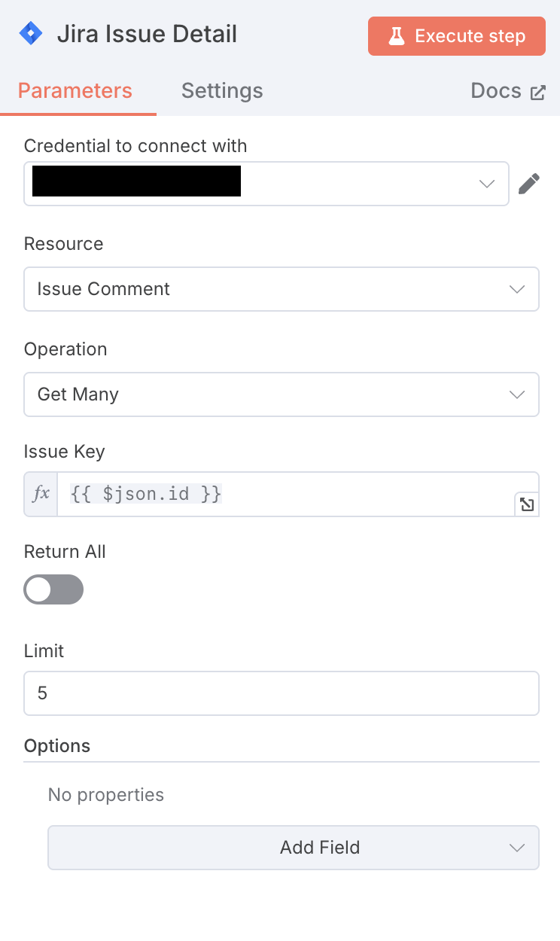Open the credential selector dropdown
The image size is (560, 941).
tap(266, 184)
